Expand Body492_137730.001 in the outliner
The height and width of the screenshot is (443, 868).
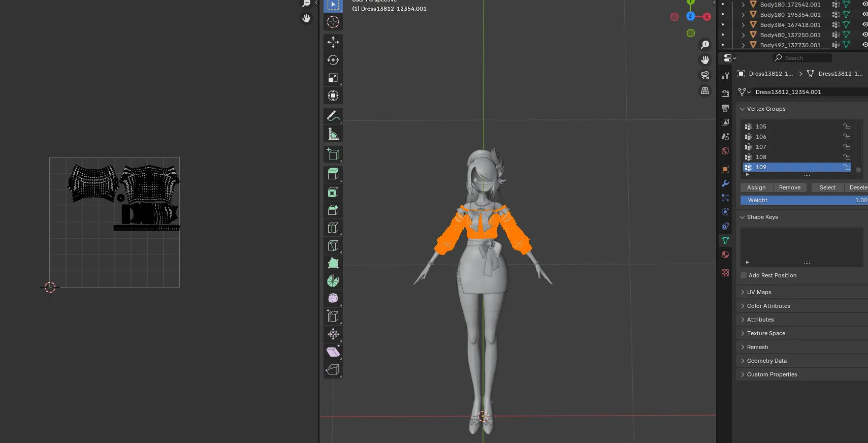point(743,45)
